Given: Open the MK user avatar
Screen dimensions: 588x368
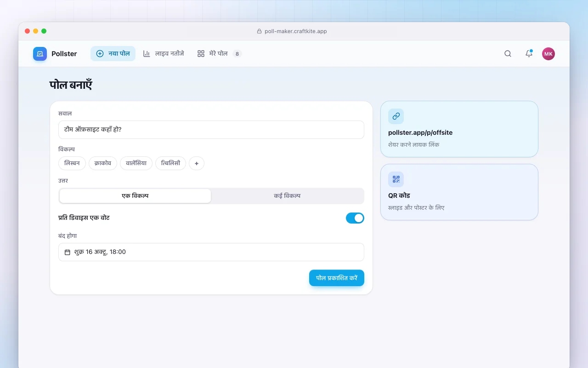Looking at the screenshot, I should coord(548,54).
